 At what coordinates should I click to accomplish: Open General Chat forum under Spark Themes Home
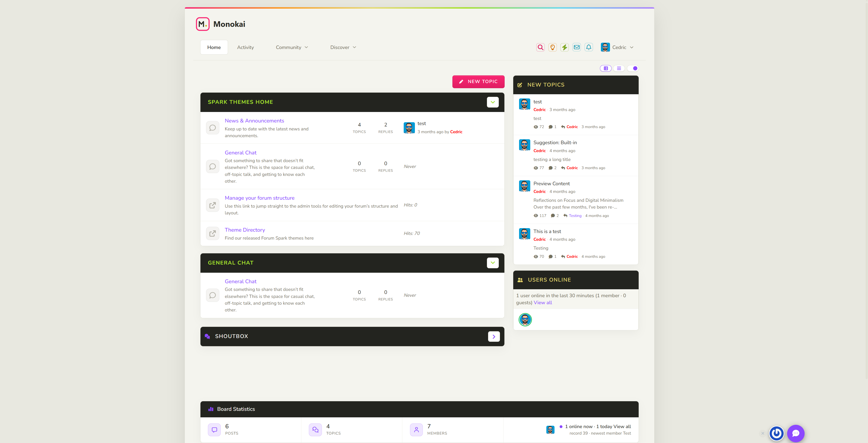tap(241, 153)
